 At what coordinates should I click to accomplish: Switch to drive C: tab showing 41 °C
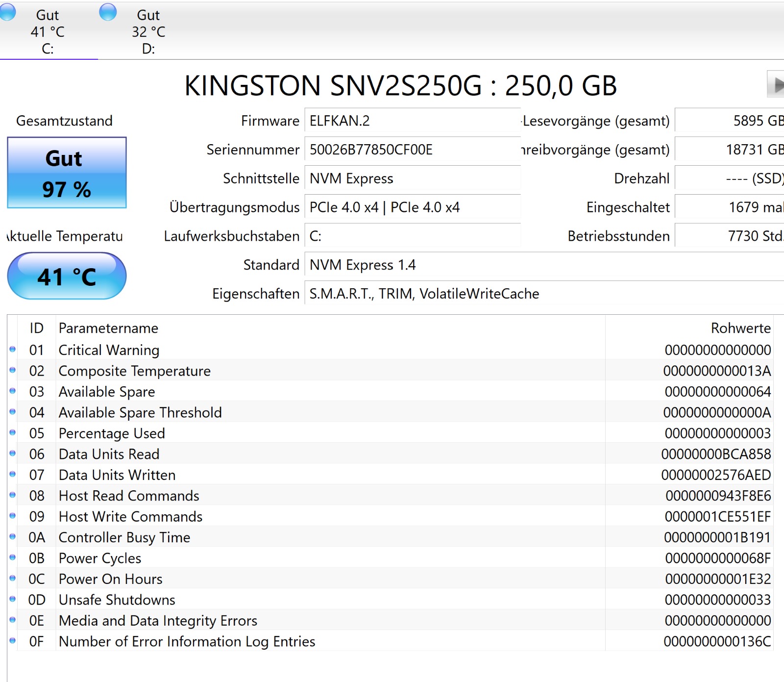tap(48, 32)
